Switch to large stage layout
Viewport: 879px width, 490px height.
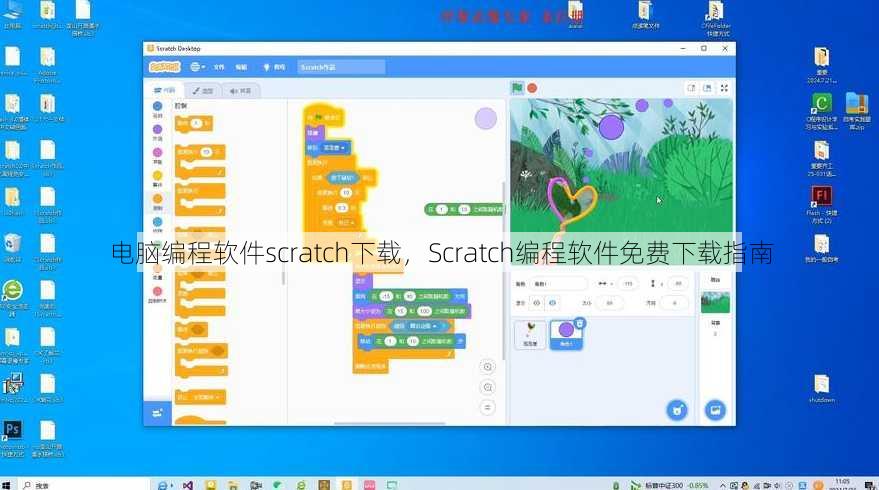[707, 88]
